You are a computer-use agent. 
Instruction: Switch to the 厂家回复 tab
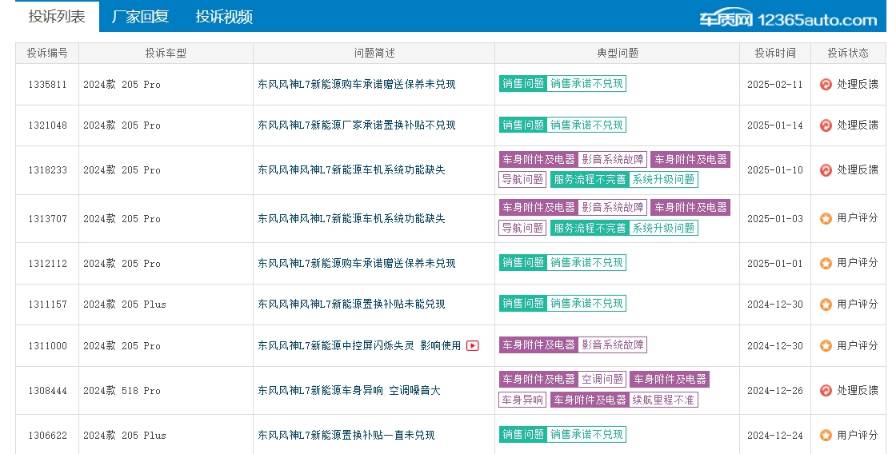coord(139,17)
